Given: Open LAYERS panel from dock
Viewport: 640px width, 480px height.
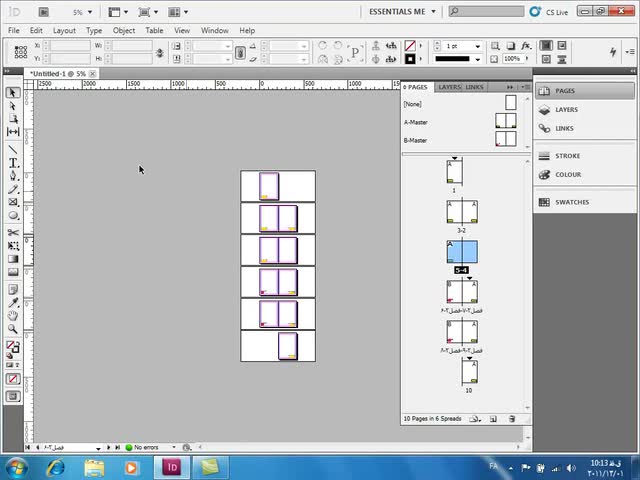Looking at the screenshot, I should click(x=584, y=110).
